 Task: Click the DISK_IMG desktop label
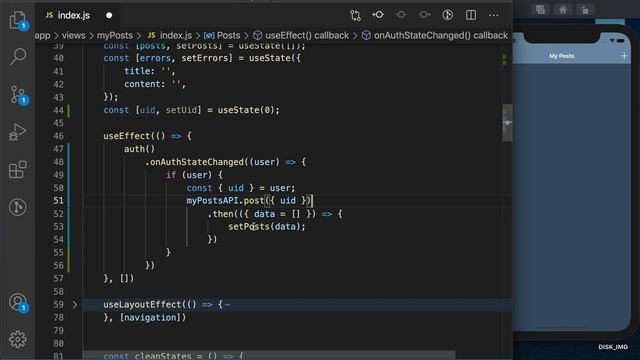(613, 347)
